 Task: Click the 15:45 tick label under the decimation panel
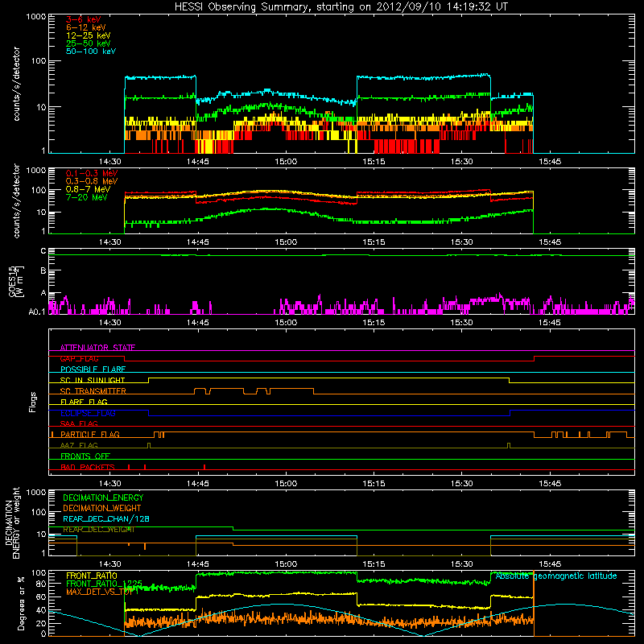click(550, 564)
